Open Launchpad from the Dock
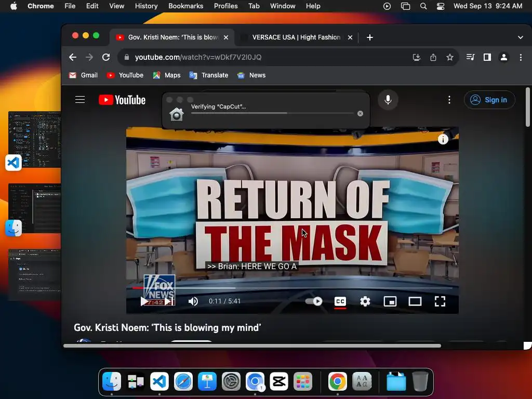This screenshot has height=399, width=532. click(x=303, y=381)
